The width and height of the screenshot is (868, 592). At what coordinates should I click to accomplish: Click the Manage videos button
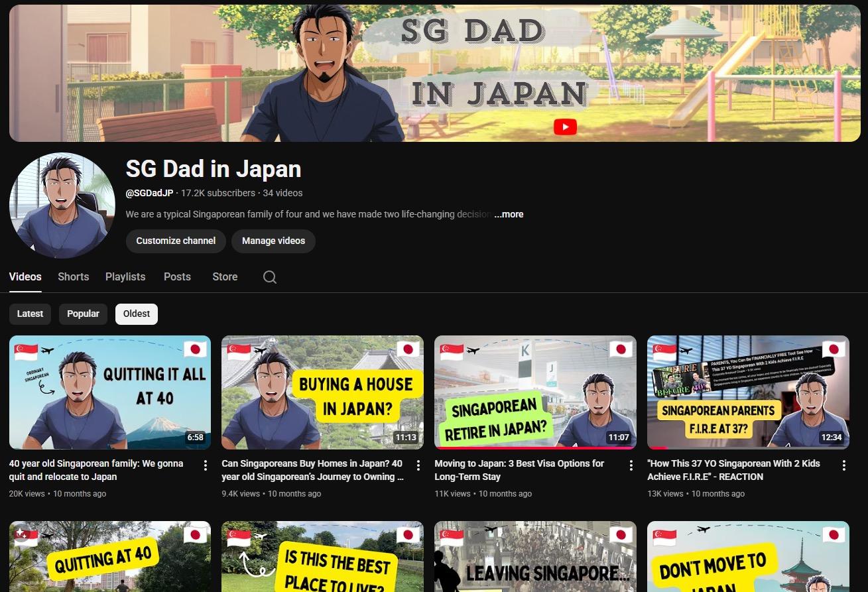[273, 241]
